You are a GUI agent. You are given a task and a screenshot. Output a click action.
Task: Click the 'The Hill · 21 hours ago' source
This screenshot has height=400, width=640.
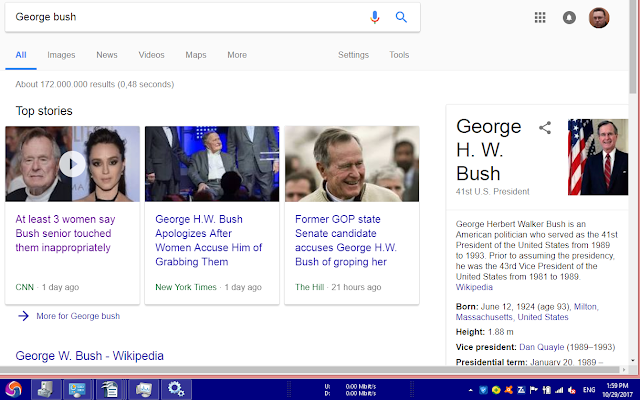338,287
